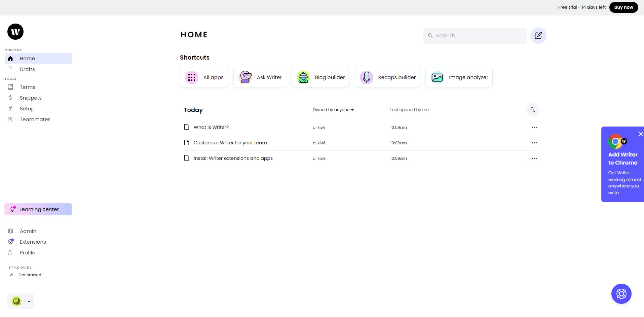Click the Buy now button
This screenshot has height=317, width=644.
(623, 7)
